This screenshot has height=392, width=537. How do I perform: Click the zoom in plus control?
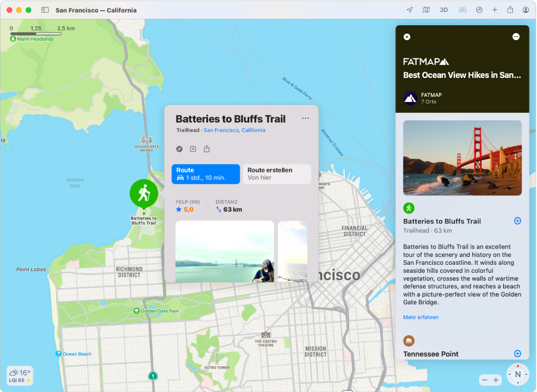[x=496, y=379]
